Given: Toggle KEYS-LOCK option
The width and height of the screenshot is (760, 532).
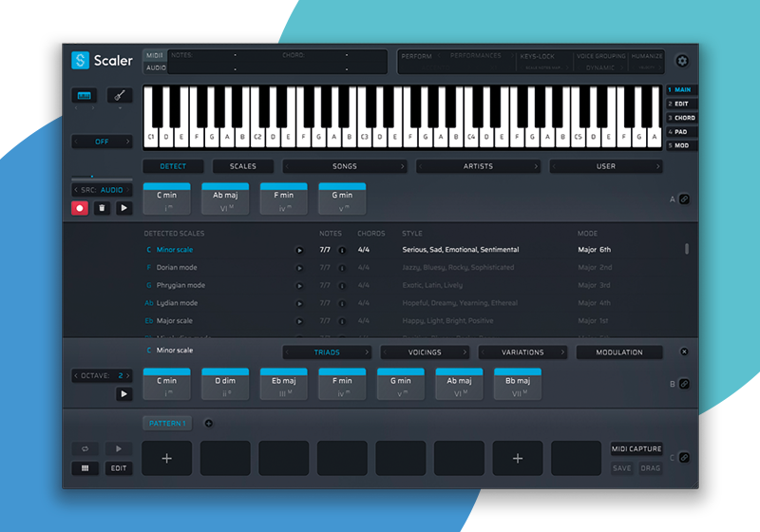Looking at the screenshot, I should [537, 56].
